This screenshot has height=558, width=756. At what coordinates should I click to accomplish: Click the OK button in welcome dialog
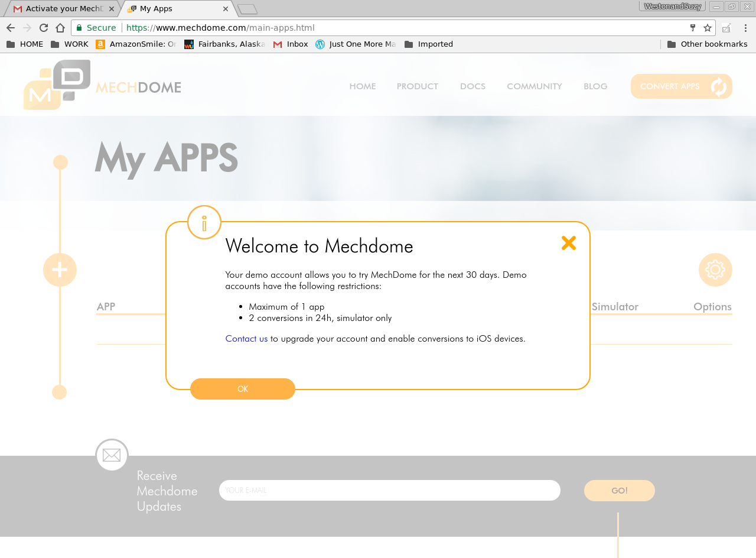tap(243, 389)
